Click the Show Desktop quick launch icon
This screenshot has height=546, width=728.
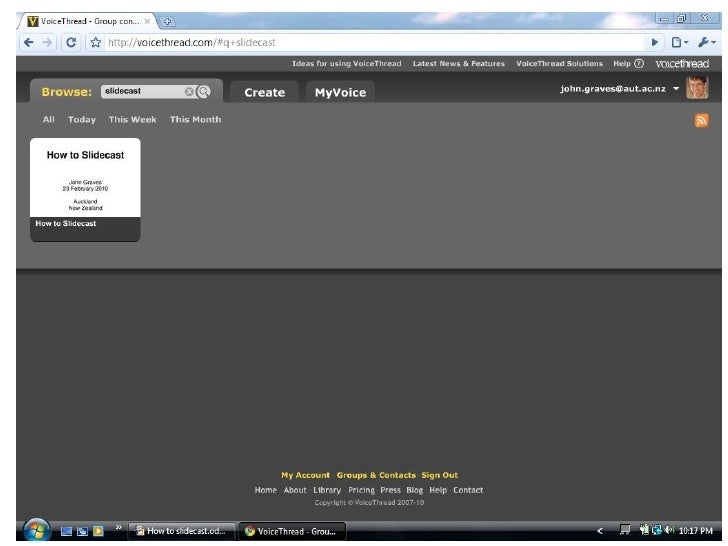66,531
